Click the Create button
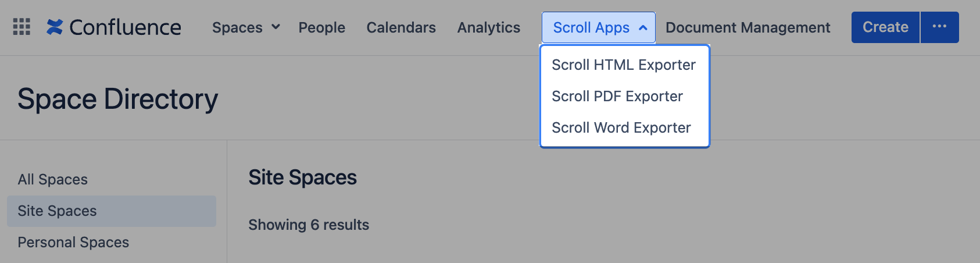Screen dimensions: 980x263 pyautogui.click(x=885, y=27)
